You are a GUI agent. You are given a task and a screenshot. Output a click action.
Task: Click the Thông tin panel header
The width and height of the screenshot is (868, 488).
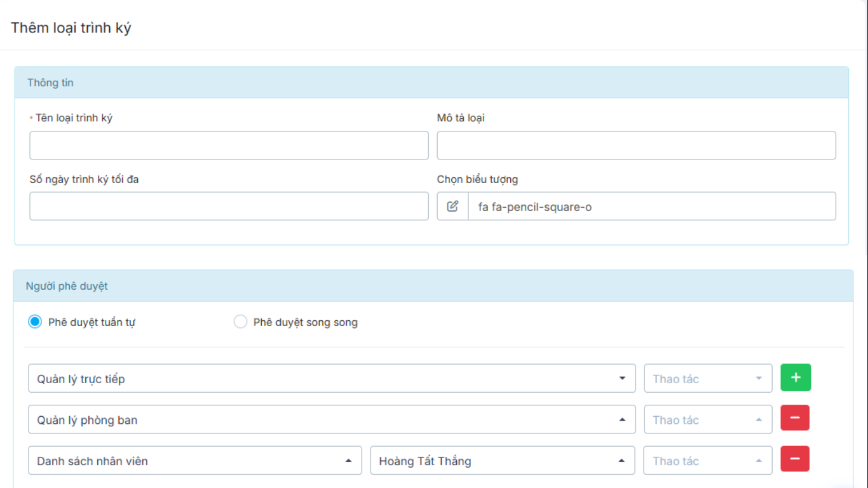431,83
